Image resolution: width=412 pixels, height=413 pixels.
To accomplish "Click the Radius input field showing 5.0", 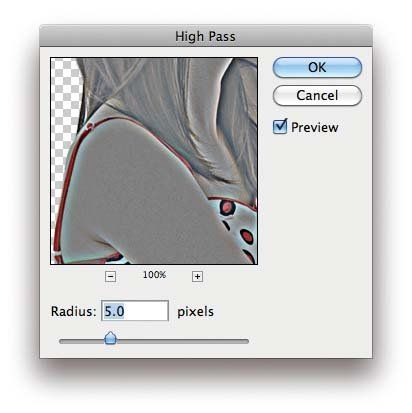I will 135,311.
